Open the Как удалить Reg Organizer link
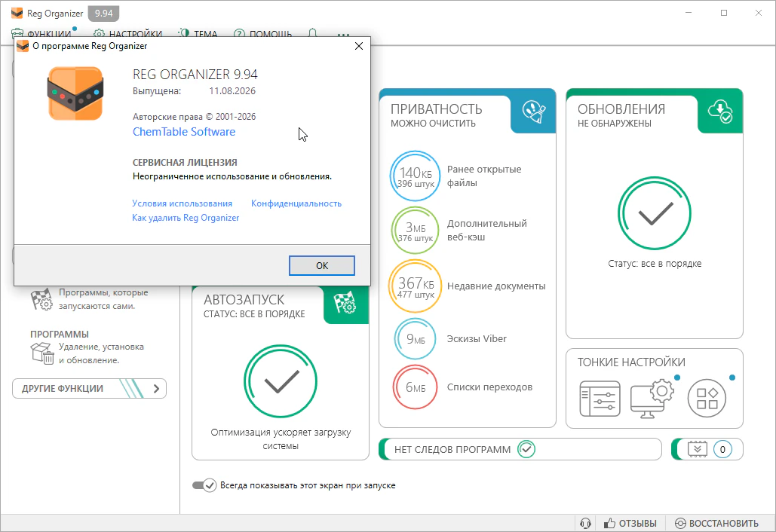 click(186, 218)
